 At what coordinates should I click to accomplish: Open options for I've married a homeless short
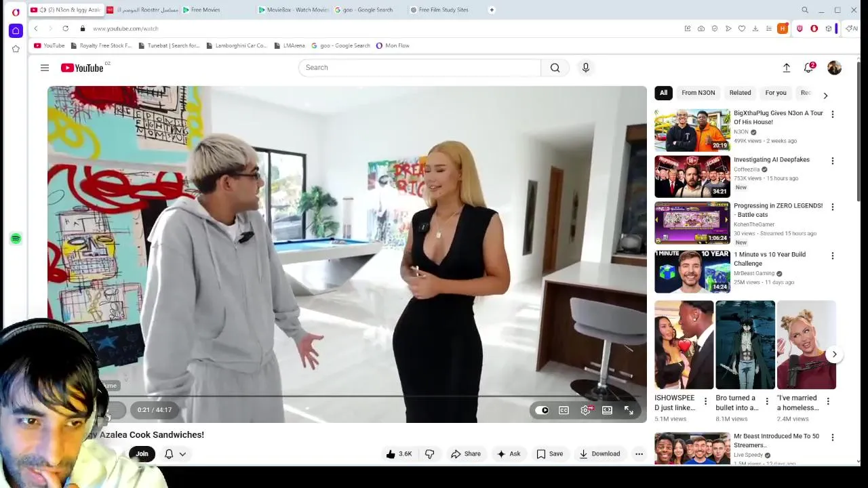click(828, 402)
